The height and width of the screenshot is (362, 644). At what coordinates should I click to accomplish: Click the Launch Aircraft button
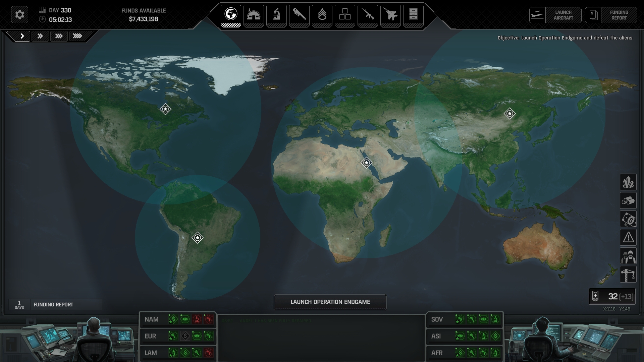[x=555, y=15]
